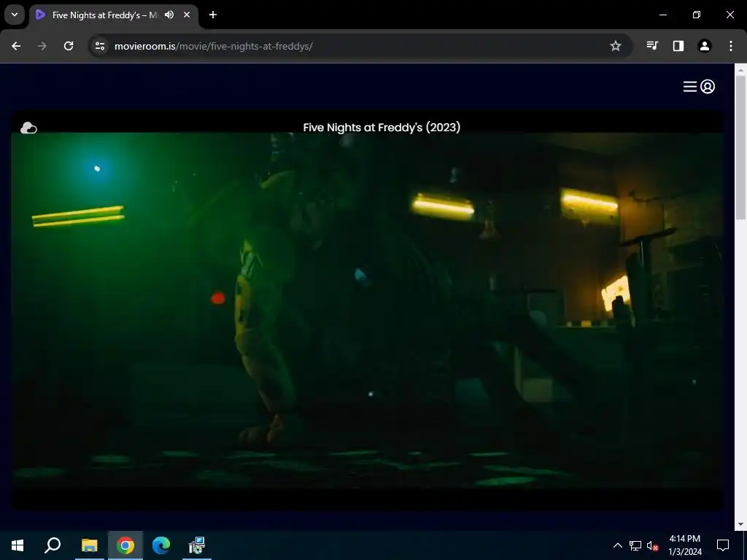Focus the movieroom.is address bar
747x560 pixels.
tap(360, 46)
